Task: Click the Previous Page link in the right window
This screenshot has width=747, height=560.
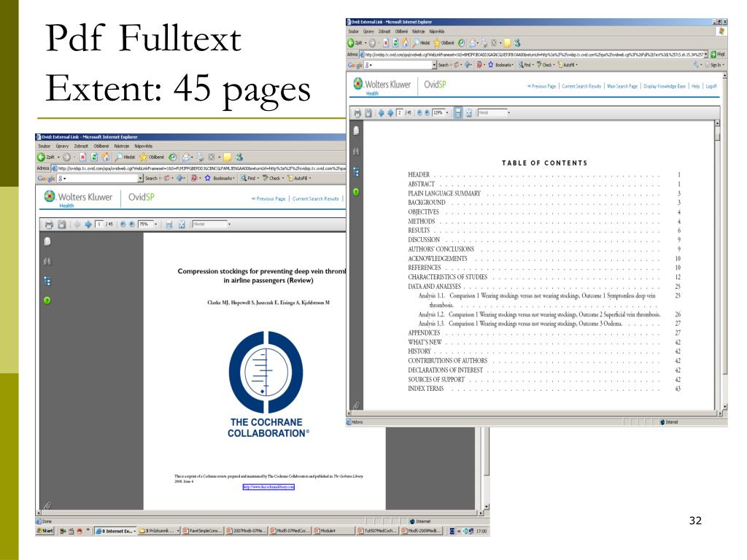Action: tap(542, 86)
